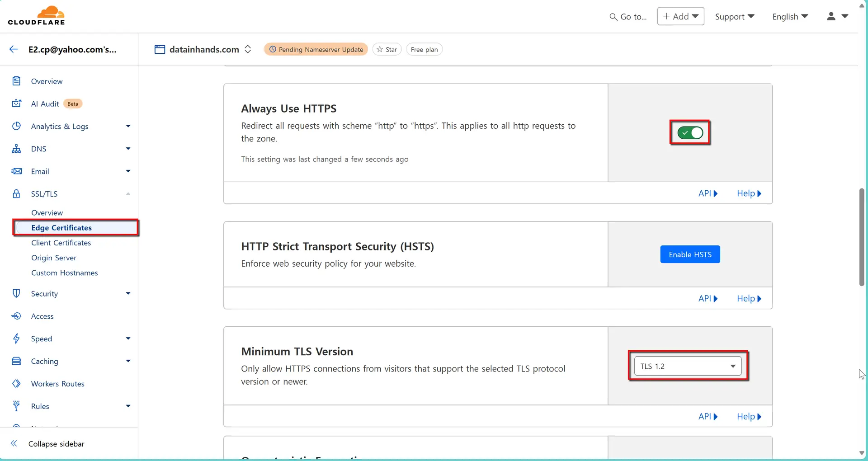Viewport: 868px width, 461px height.
Task: Open the account profile icon
Action: [831, 16]
